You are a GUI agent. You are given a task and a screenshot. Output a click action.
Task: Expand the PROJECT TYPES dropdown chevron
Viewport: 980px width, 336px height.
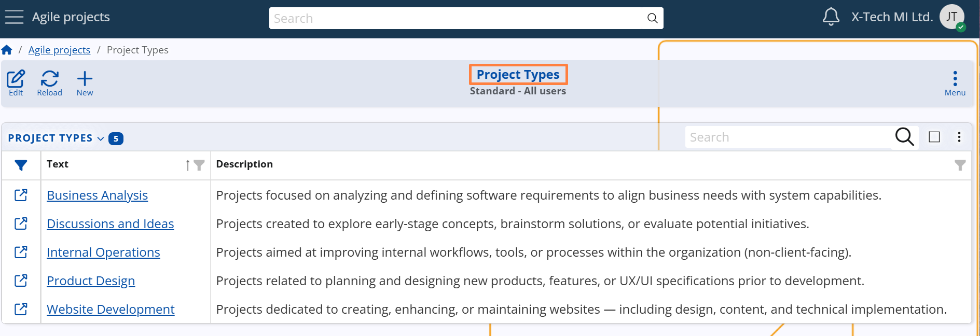pyautogui.click(x=101, y=138)
